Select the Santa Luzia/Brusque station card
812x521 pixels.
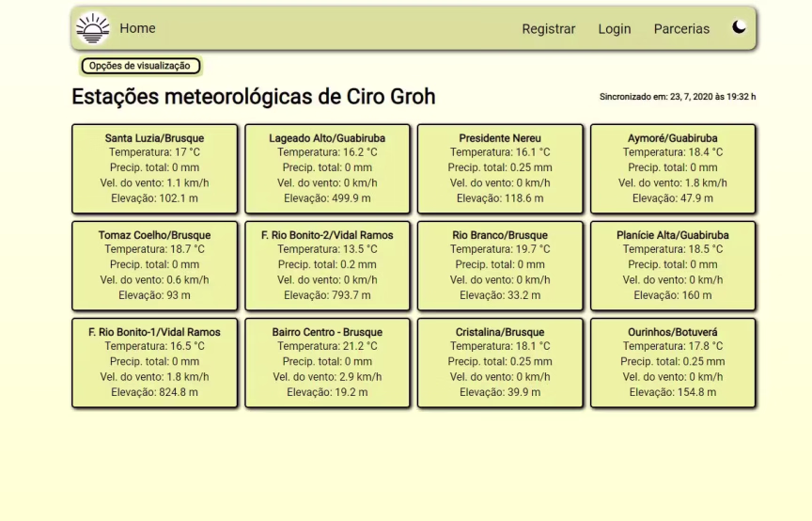tap(154, 168)
